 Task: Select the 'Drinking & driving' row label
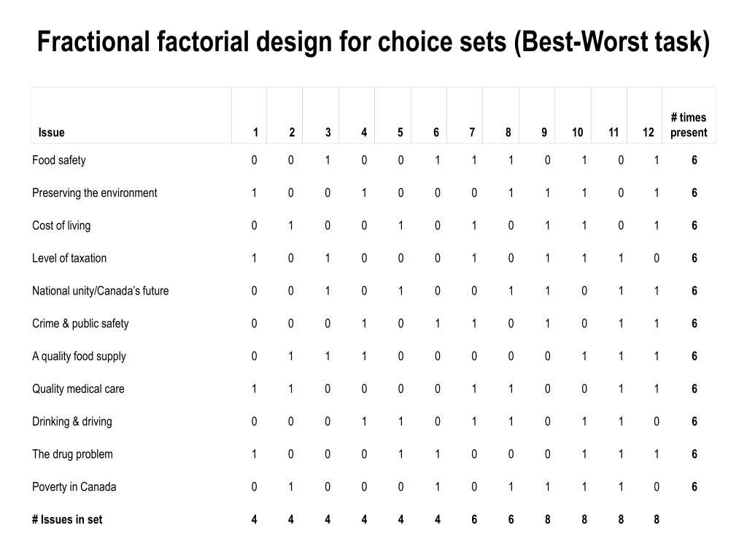tap(72, 421)
